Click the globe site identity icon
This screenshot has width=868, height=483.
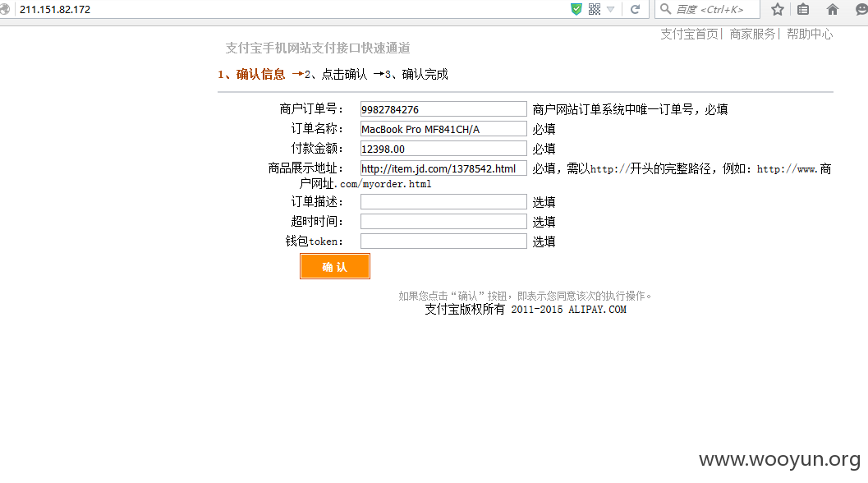(4, 9)
